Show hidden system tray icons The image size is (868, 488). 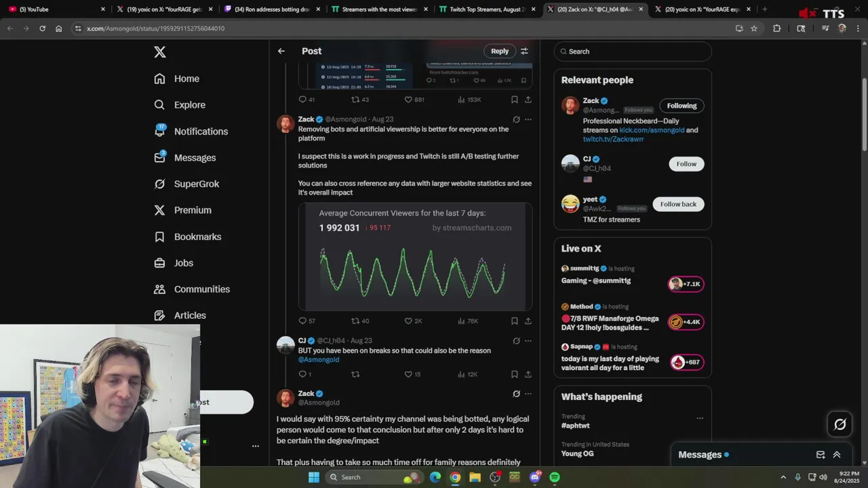[x=783, y=477]
